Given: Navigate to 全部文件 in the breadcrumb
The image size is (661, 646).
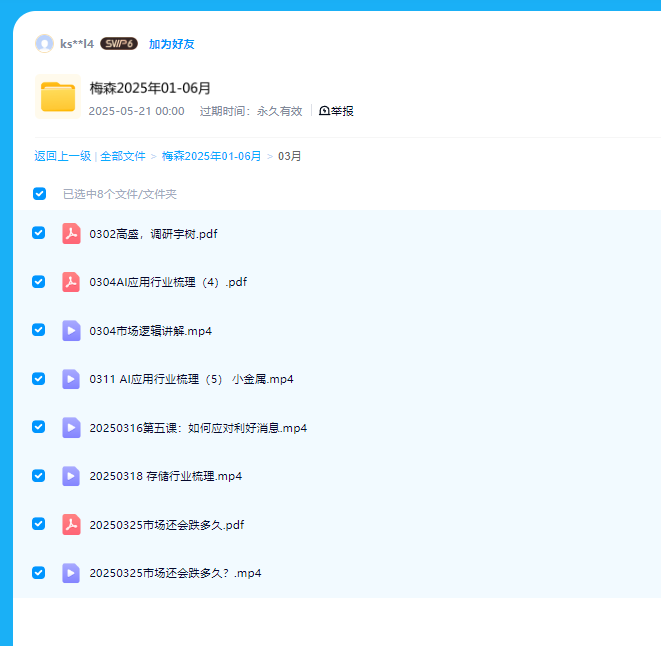Looking at the screenshot, I should [x=123, y=156].
